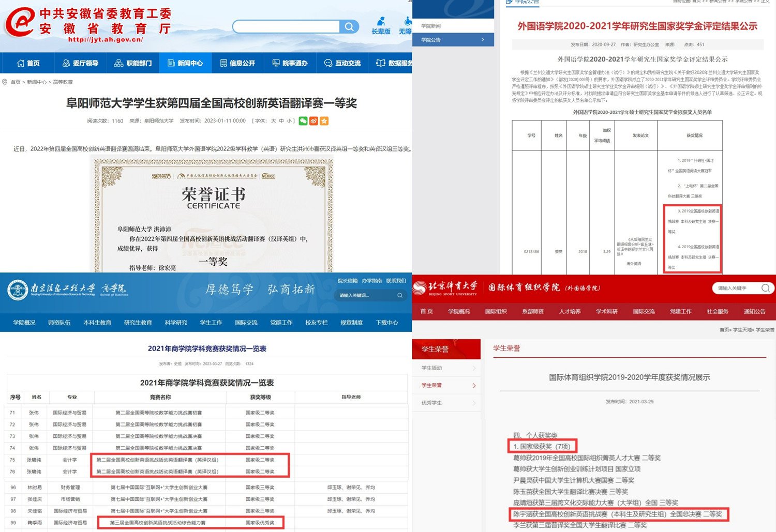Set font size to 小
776x532 pixels.
point(289,121)
